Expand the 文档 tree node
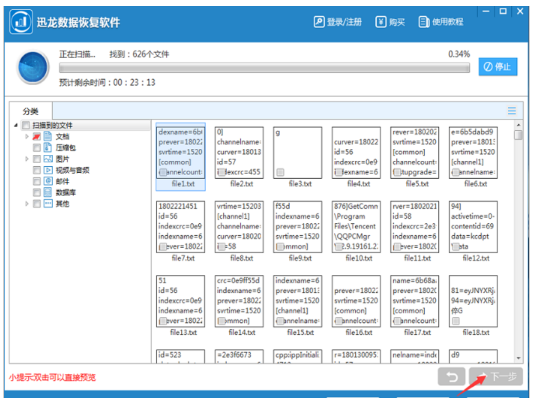 [27, 136]
